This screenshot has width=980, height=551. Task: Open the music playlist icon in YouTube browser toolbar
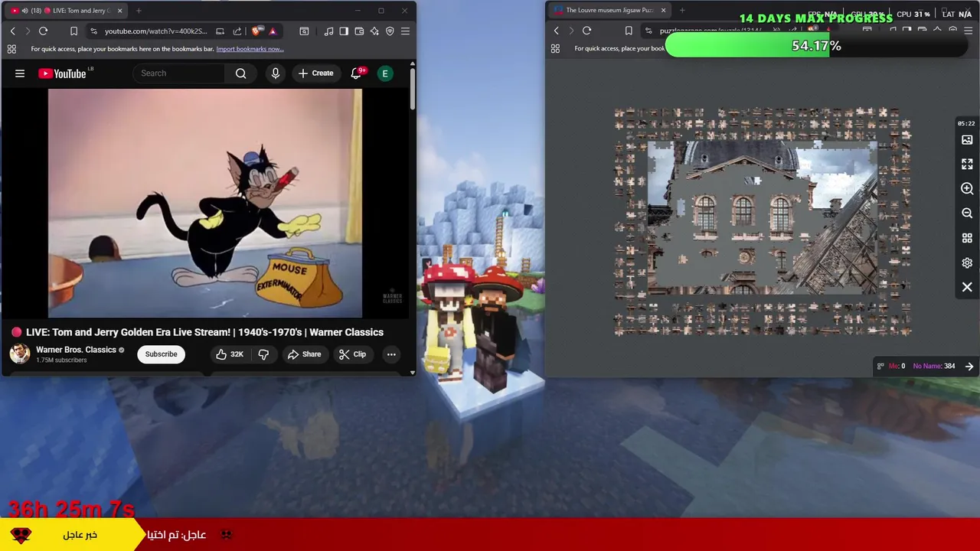coord(328,31)
